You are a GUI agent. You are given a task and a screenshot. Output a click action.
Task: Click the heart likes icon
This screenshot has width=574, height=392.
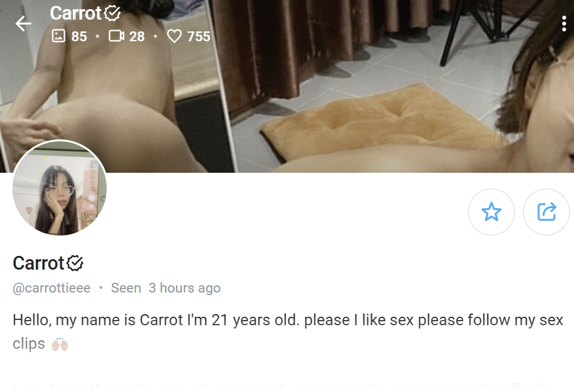click(x=174, y=36)
